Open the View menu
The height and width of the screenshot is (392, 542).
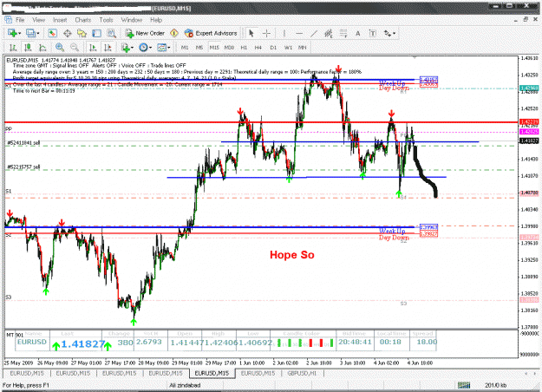(39, 20)
